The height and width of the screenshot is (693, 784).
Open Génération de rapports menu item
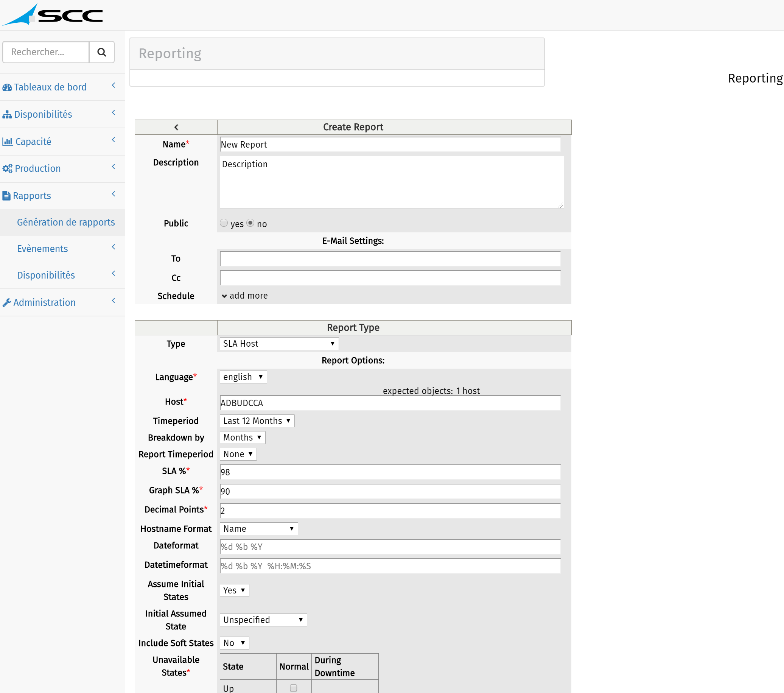coord(66,223)
